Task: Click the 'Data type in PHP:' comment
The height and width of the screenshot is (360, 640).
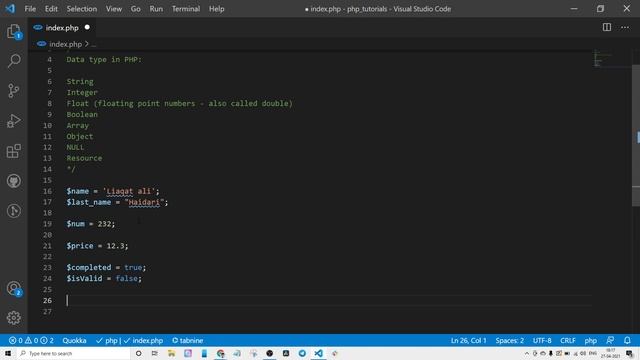Action: (104, 60)
